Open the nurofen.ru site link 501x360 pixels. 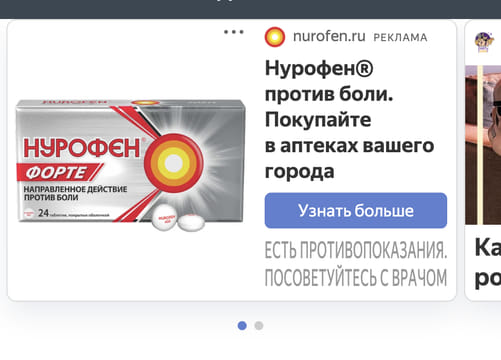329,36
